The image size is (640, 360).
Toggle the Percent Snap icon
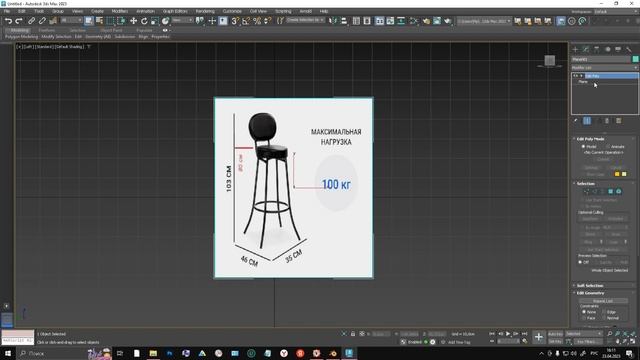pyautogui.click(x=257, y=21)
